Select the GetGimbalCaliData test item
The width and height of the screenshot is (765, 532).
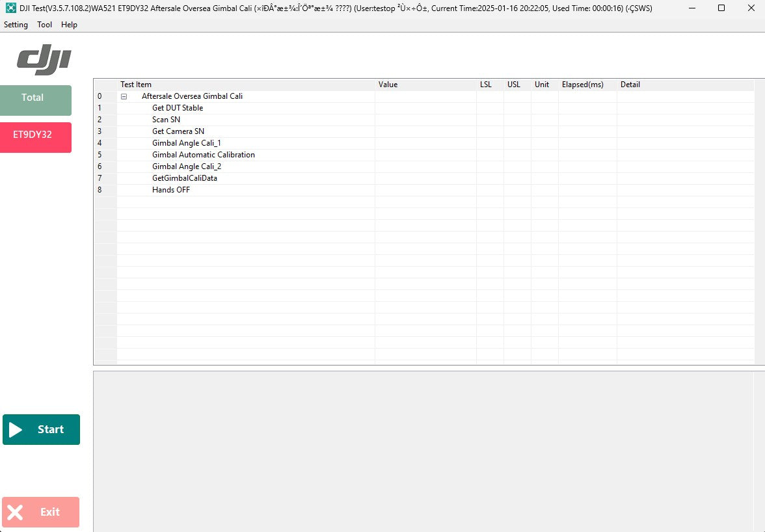click(185, 178)
